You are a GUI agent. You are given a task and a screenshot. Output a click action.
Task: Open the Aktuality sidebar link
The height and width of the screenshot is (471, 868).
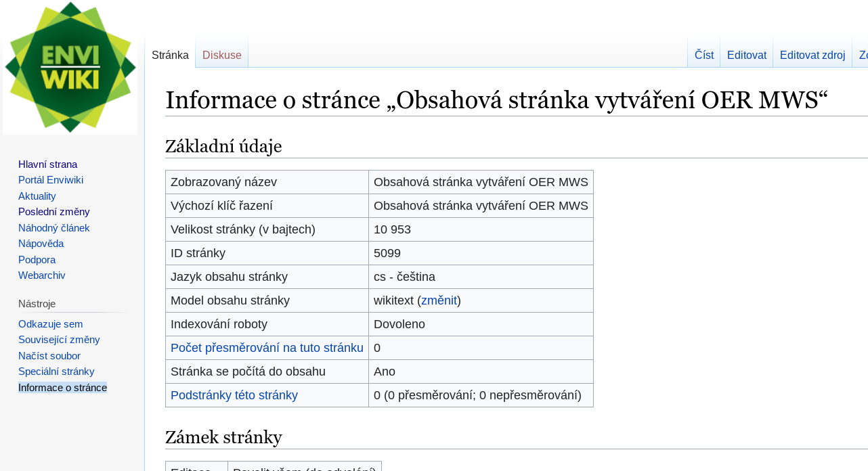pos(37,196)
